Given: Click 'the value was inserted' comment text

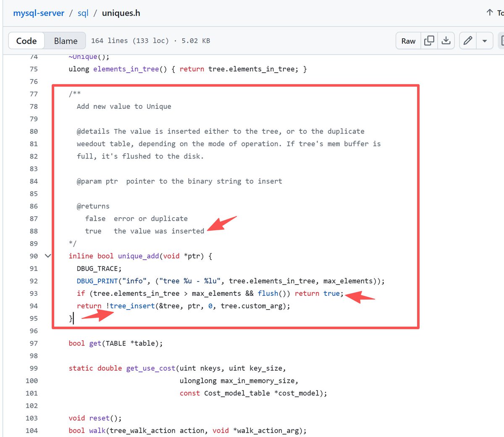Looking at the screenshot, I should coord(159,231).
